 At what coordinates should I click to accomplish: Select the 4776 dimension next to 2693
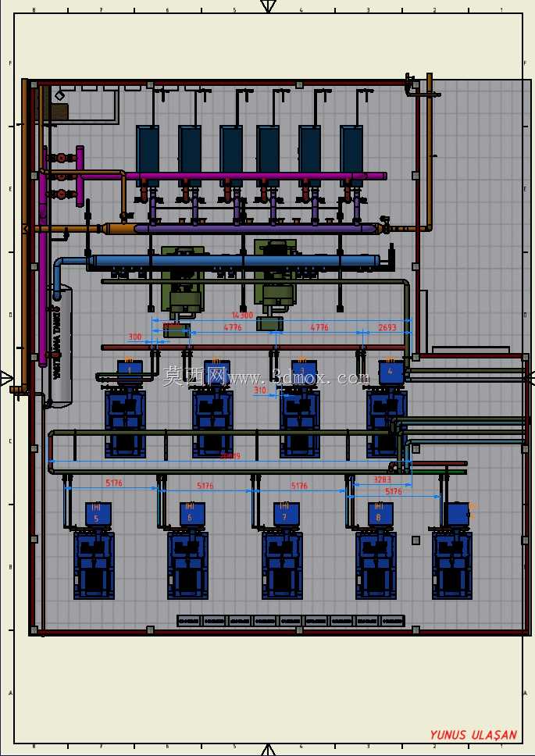coord(319,327)
